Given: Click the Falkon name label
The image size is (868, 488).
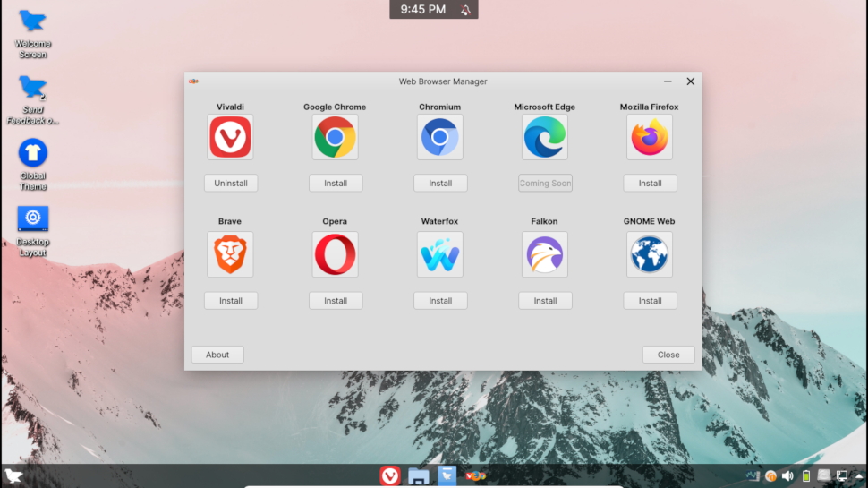Looking at the screenshot, I should coord(544,221).
